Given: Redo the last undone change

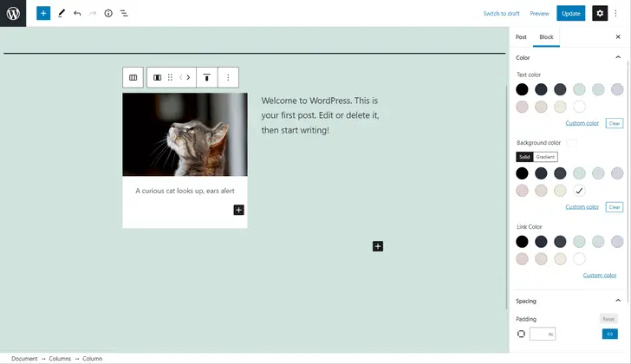Looking at the screenshot, I should point(93,13).
